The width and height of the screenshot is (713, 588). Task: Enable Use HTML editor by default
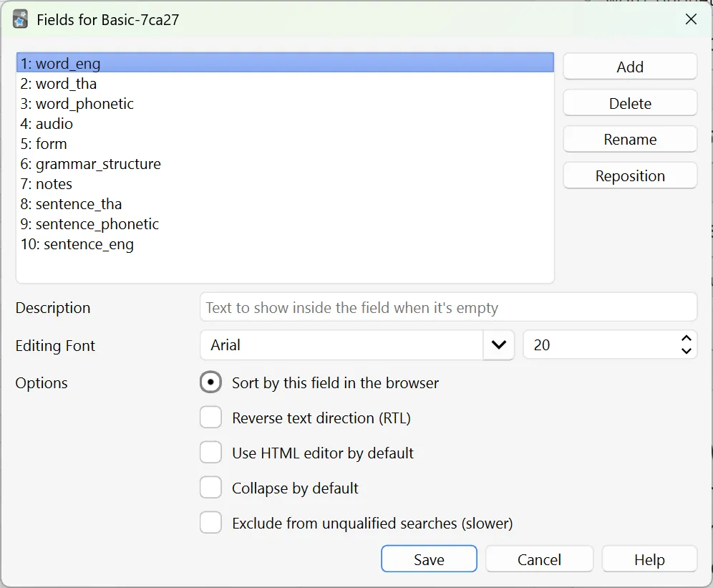tap(210, 452)
